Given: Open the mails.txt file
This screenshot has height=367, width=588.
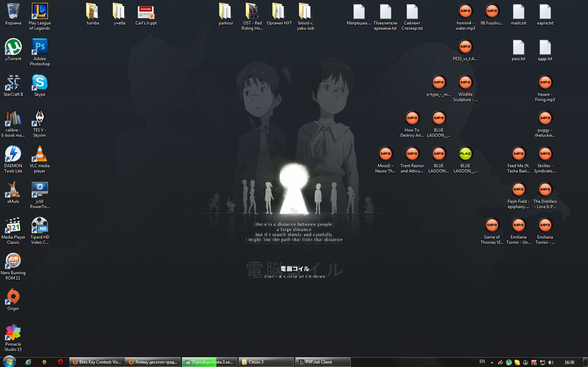Looking at the screenshot, I should (518, 14).
